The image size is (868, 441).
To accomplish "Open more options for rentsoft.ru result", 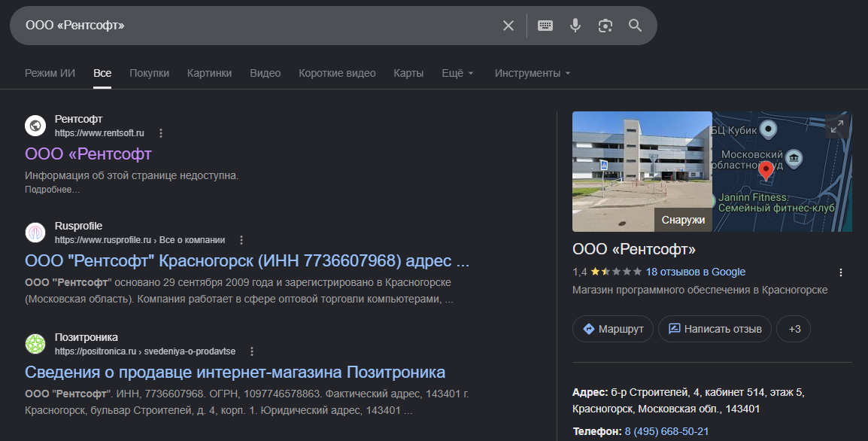I will pyautogui.click(x=161, y=133).
